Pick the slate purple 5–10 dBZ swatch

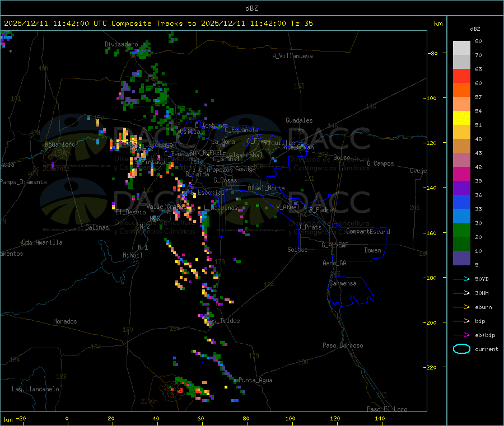click(x=461, y=258)
